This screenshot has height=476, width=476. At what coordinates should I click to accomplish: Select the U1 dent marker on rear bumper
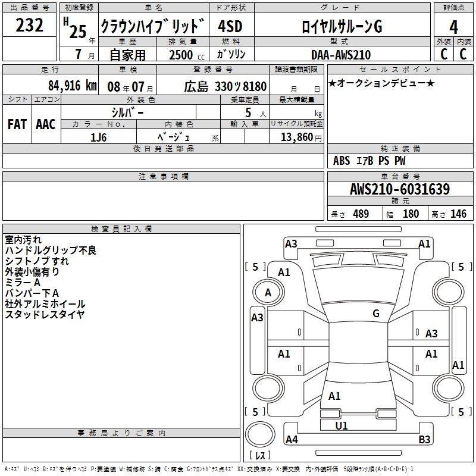pos(342,425)
